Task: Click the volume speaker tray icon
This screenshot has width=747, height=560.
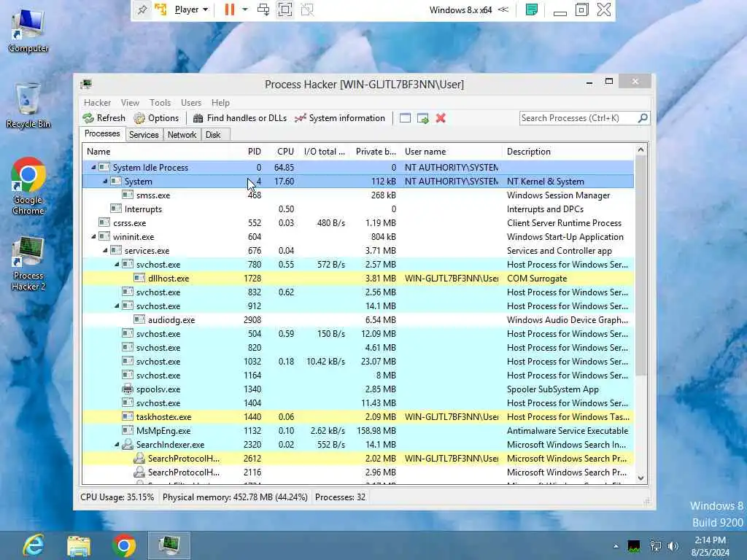Action: [x=673, y=545]
